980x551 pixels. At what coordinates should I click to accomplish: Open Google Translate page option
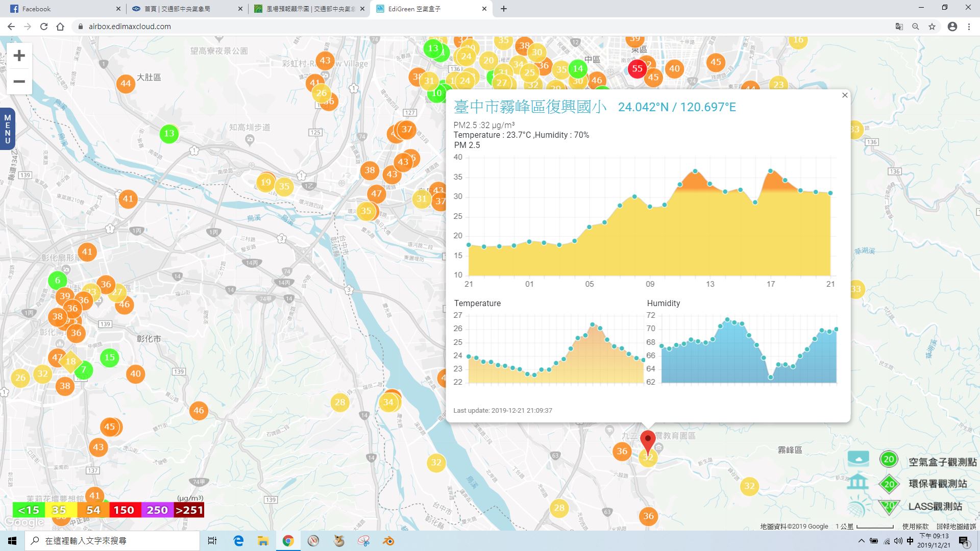pyautogui.click(x=899, y=27)
